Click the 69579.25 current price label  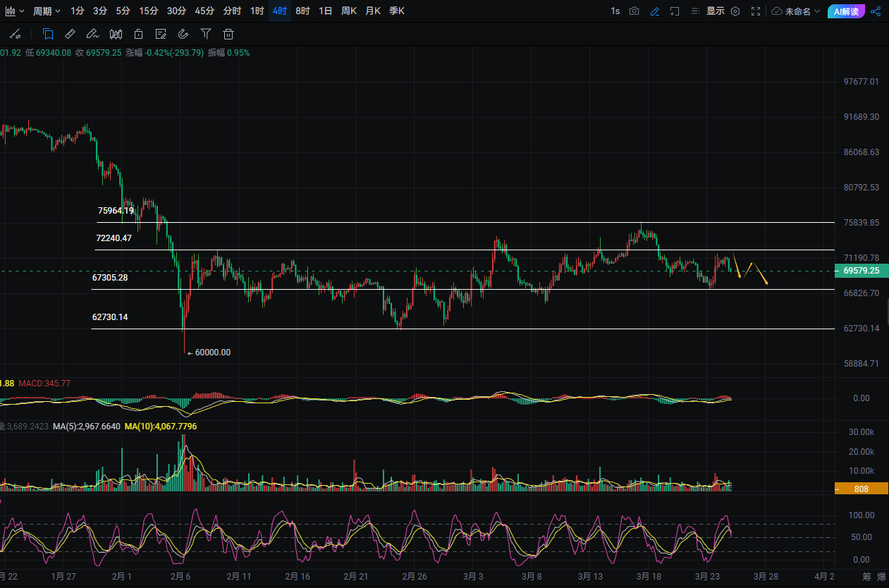pos(860,271)
